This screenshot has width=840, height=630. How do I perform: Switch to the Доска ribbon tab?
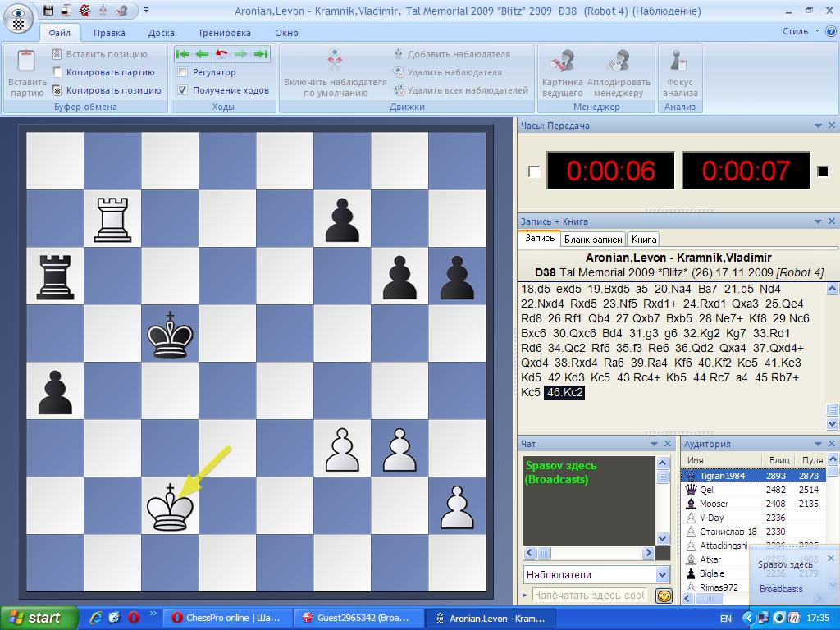point(161,33)
